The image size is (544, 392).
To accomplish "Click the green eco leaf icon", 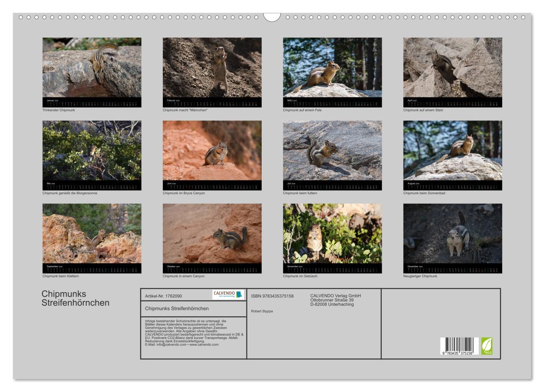I will (x=487, y=346).
